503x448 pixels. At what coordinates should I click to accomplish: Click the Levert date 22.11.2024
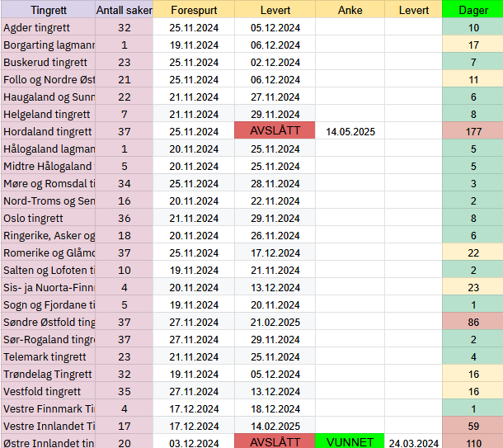coord(275,200)
